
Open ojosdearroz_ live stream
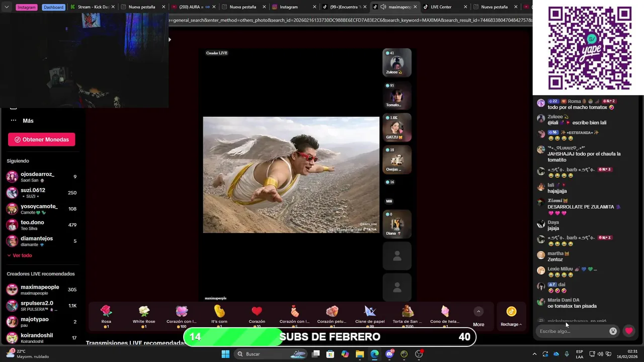(x=41, y=177)
